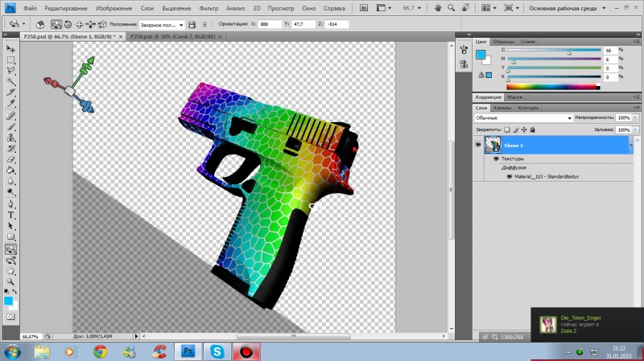Select the Lasso tool
This screenshot has height=361, width=644.
[10, 71]
